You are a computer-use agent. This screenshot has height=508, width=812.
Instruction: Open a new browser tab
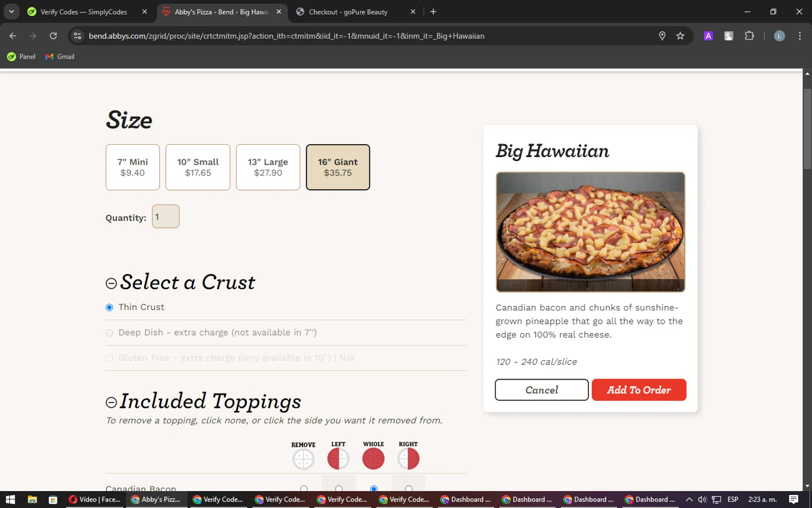tap(433, 11)
